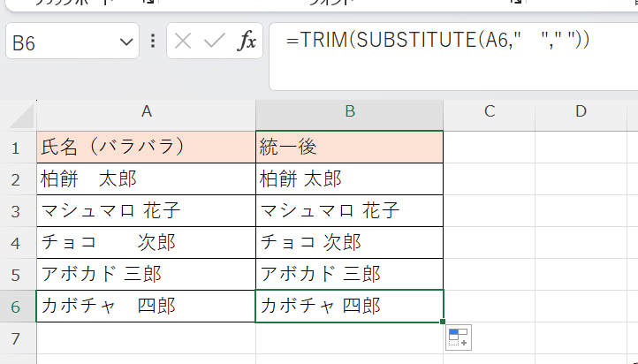Viewport: 638px width, 364px height.
Task: Select row 7 header
Action: pos(18,337)
